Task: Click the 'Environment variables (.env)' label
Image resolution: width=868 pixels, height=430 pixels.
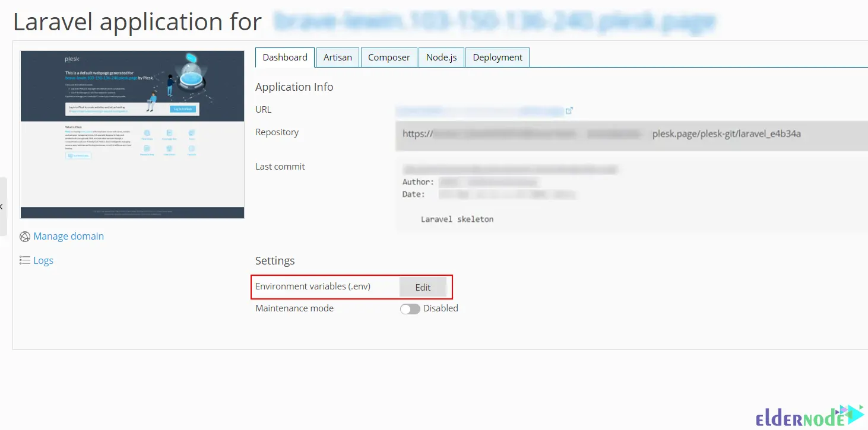Action: pyautogui.click(x=313, y=286)
